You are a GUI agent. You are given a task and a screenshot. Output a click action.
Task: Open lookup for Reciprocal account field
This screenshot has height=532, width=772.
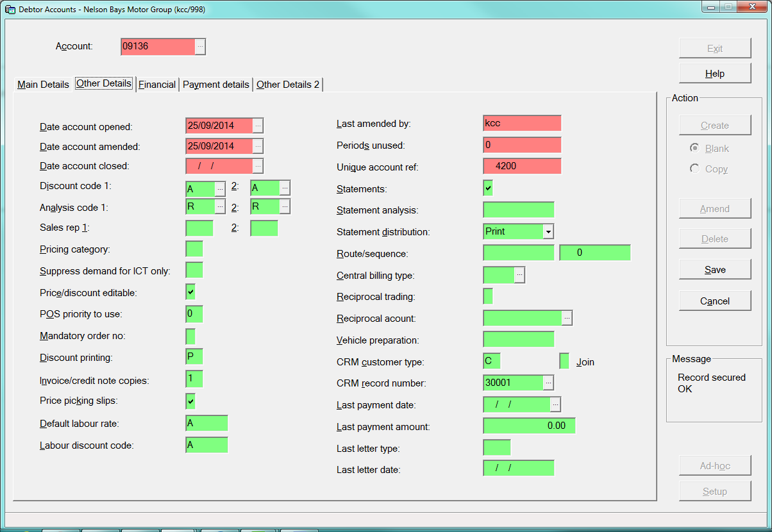[567, 319]
